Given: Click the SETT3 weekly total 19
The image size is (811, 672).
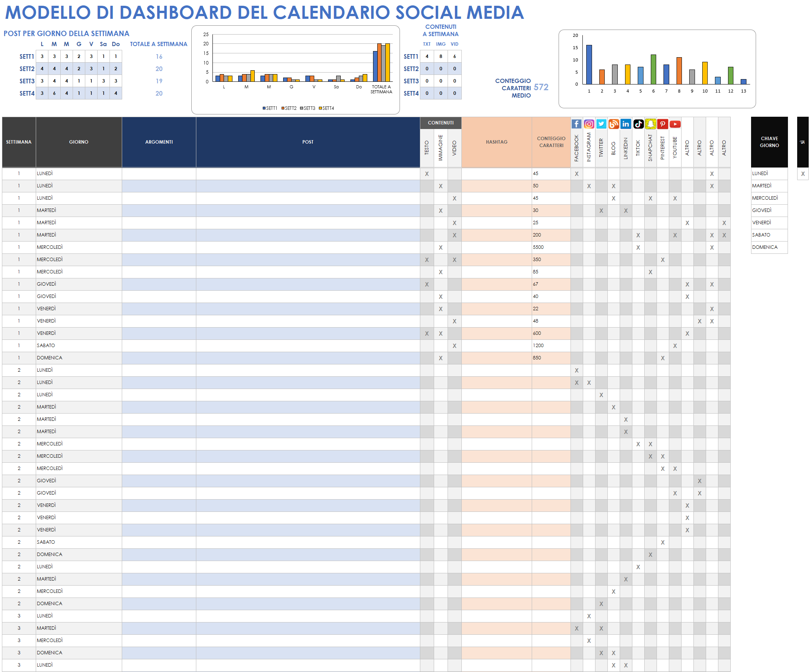Looking at the screenshot, I should click(159, 81).
